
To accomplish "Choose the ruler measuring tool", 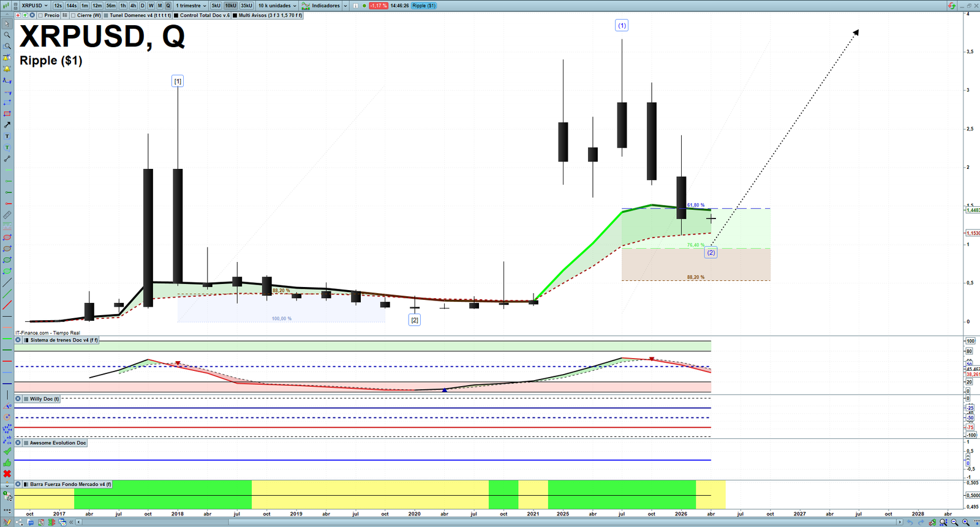I will pyautogui.click(x=7, y=215).
